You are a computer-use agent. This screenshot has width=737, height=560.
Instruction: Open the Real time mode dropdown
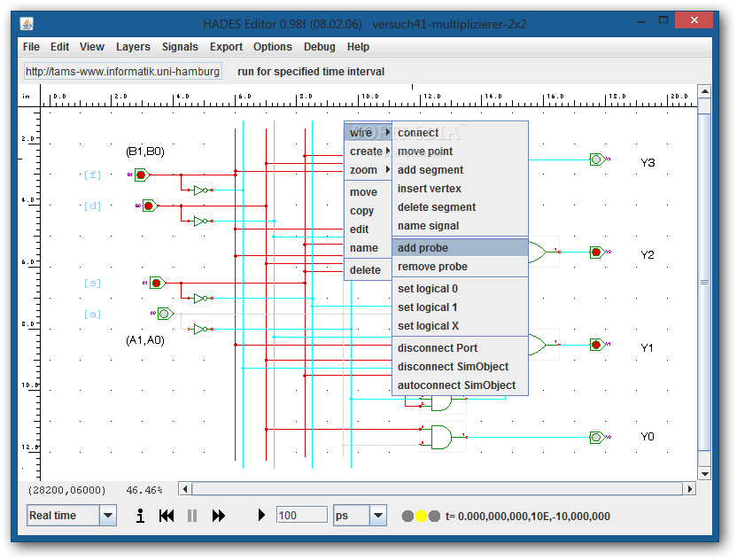108,516
